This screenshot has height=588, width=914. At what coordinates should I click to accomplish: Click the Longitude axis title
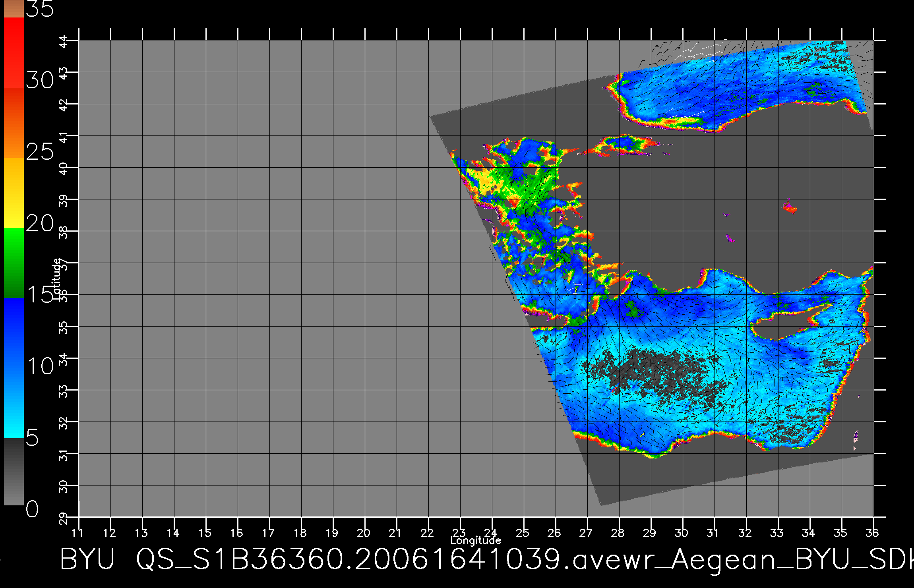pos(476,541)
